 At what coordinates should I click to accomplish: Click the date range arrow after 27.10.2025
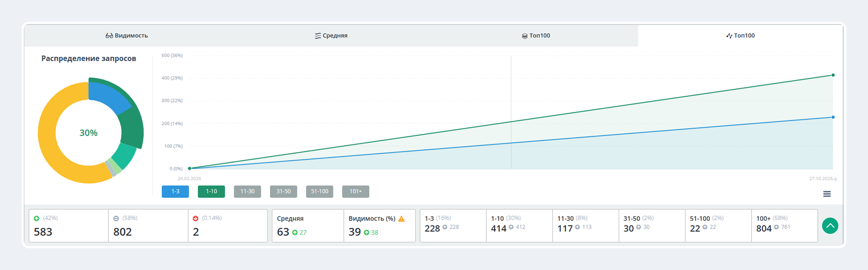(835, 179)
